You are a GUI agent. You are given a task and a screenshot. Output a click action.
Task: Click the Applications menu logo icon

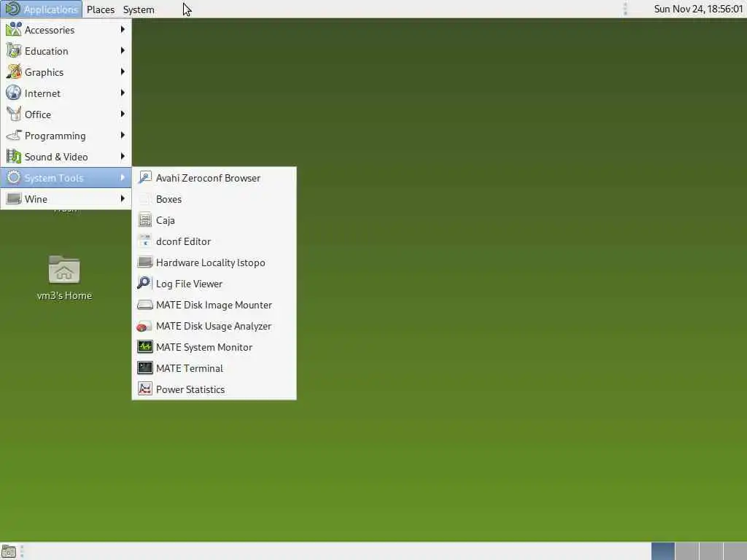click(12, 9)
